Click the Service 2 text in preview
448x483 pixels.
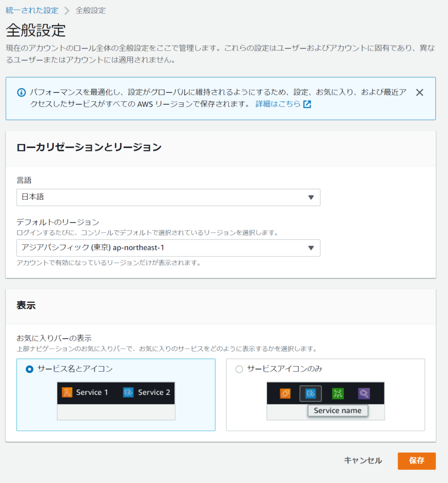click(154, 392)
